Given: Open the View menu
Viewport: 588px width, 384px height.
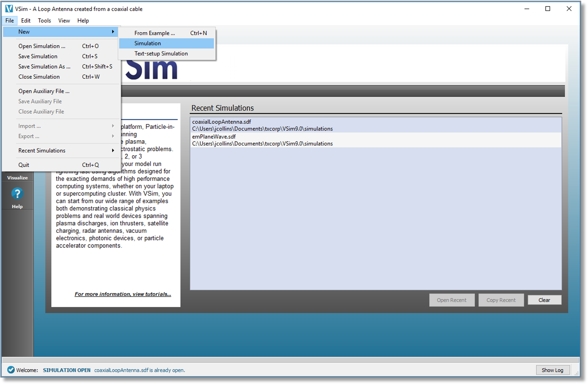Looking at the screenshot, I should (x=64, y=20).
